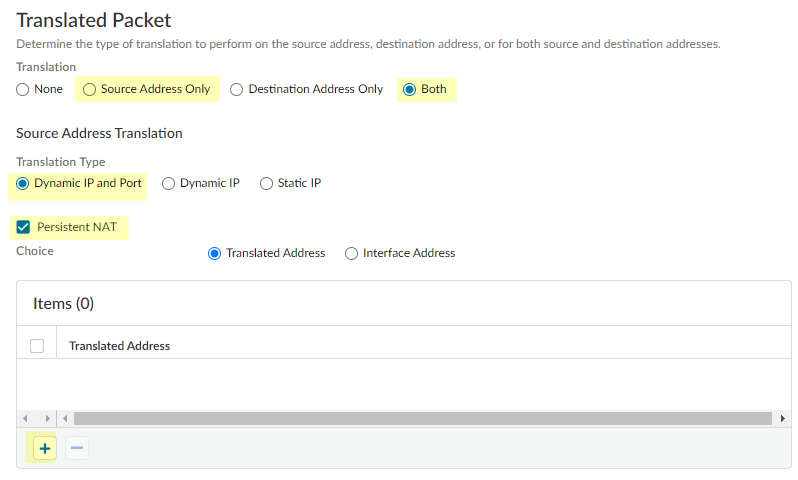Select Destination Address Only radio button

coord(237,89)
